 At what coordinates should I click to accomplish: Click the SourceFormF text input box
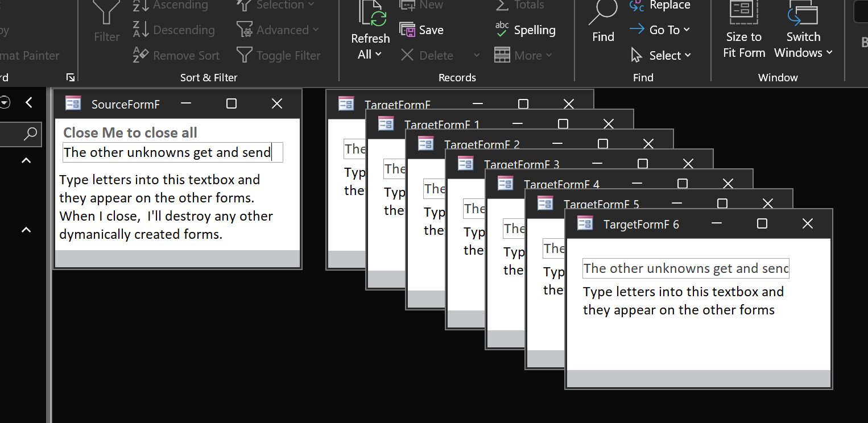(x=172, y=152)
